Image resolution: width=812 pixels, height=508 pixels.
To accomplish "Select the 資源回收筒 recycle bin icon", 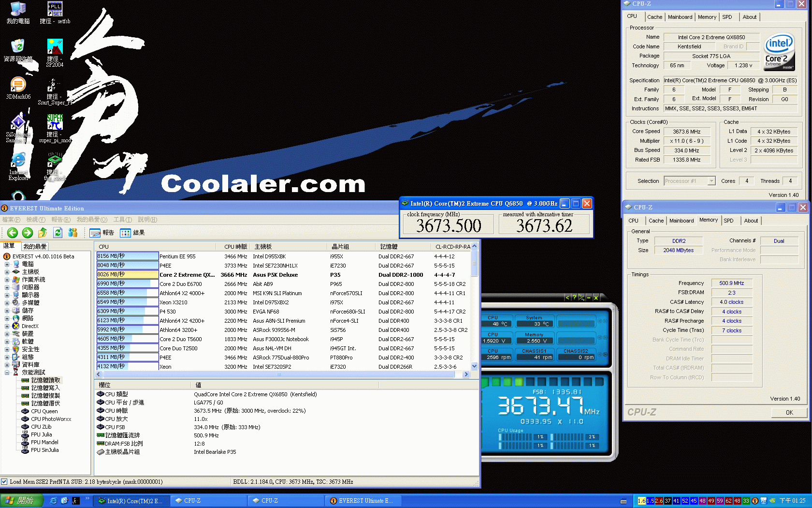I will tap(18, 51).
